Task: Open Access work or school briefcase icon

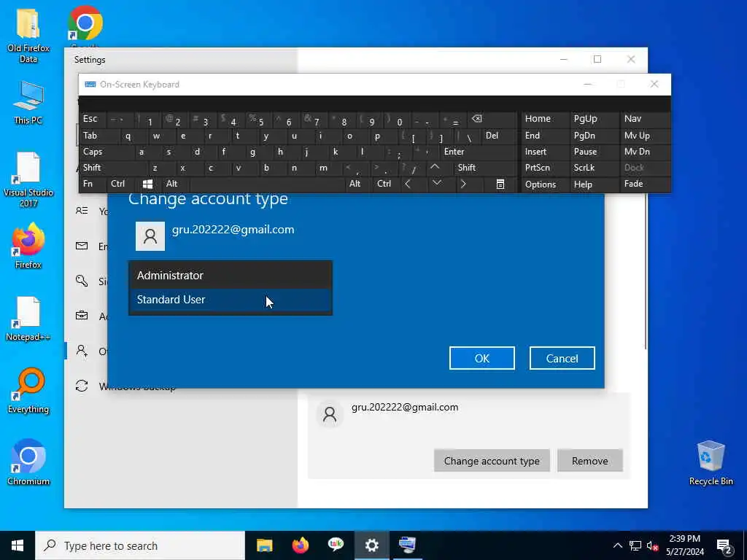Action: [x=82, y=316]
